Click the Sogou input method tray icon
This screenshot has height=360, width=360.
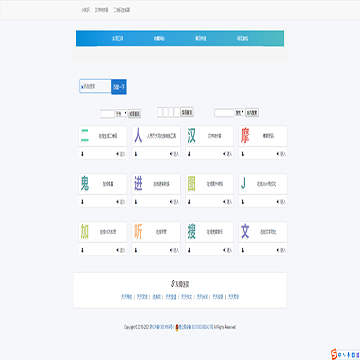[x=334, y=353]
